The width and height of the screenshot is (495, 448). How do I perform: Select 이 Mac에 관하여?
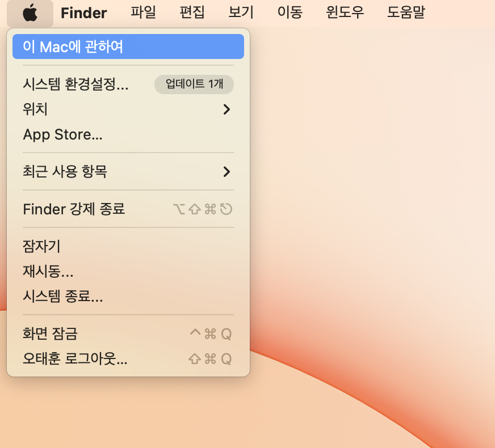128,47
